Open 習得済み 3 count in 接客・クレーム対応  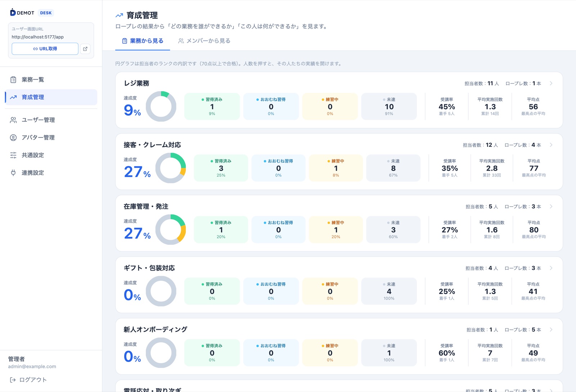(221, 168)
